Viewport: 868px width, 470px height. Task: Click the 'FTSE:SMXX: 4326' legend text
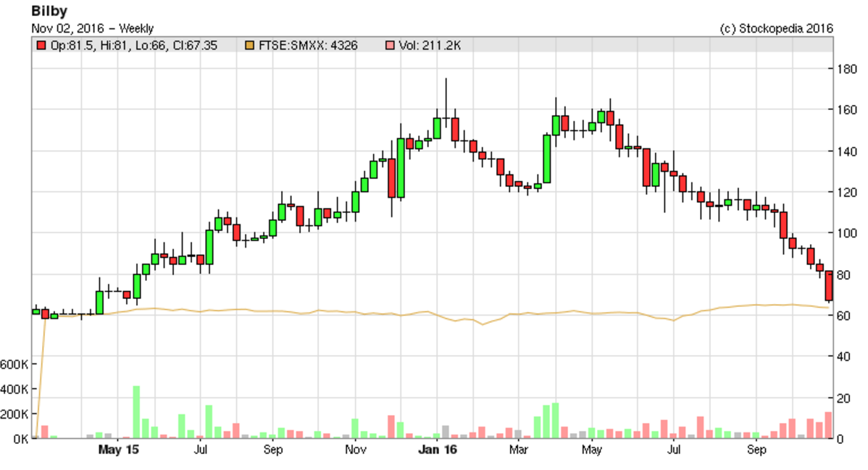(x=309, y=46)
